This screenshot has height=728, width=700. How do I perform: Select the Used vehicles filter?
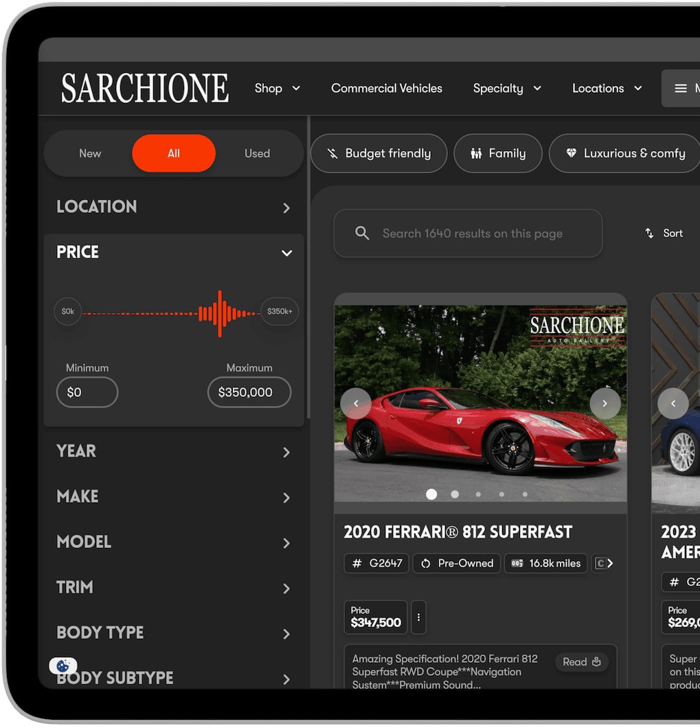coord(258,153)
